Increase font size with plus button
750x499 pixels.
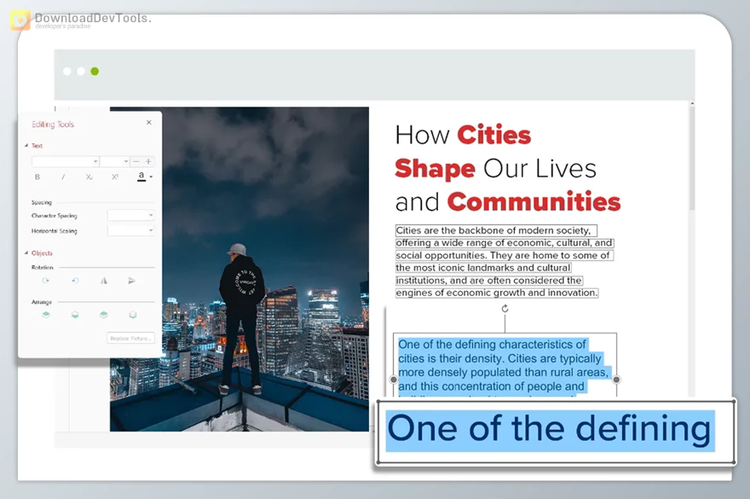148,162
